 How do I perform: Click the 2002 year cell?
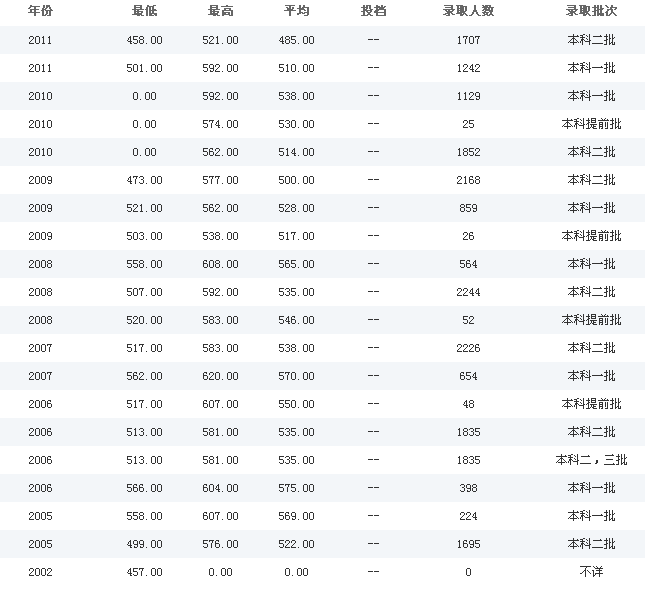pos(40,572)
